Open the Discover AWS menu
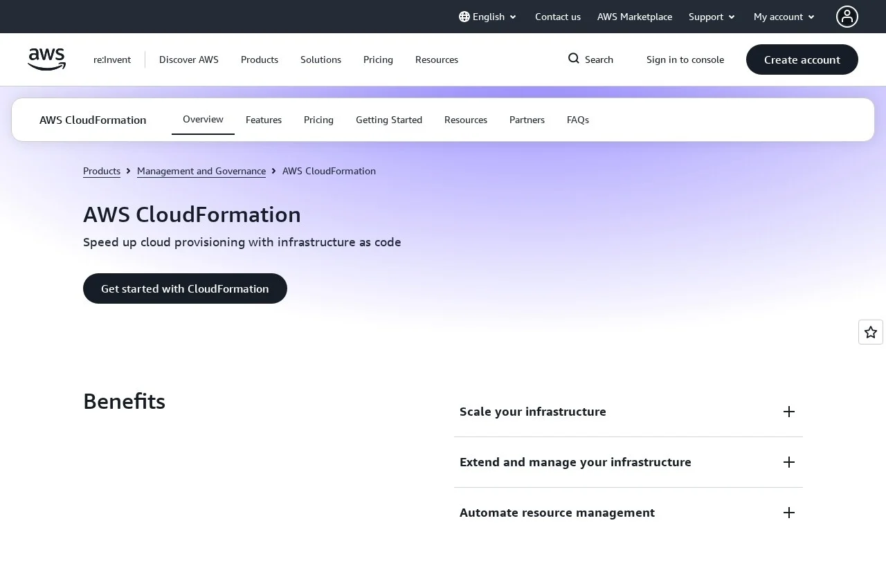This screenshot has height=588, width=886. click(x=189, y=59)
